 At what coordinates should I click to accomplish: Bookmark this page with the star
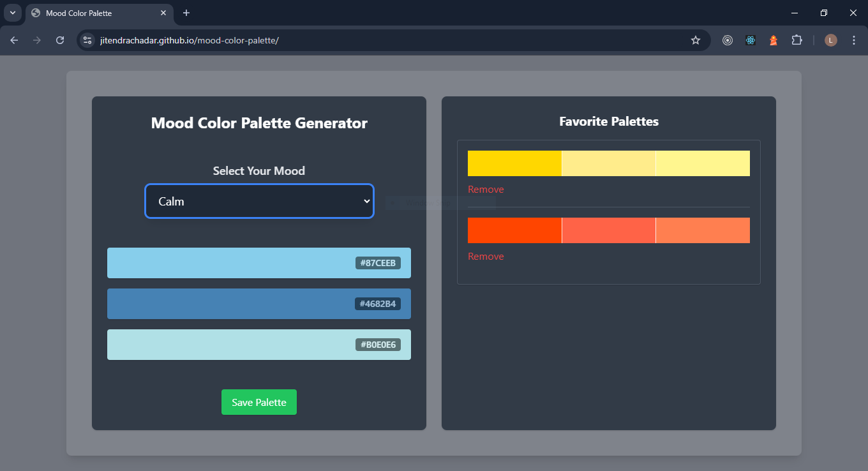coord(696,40)
